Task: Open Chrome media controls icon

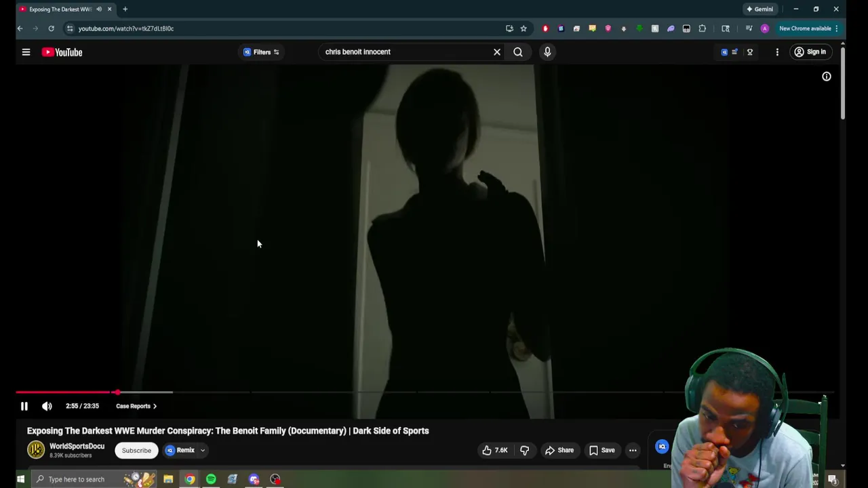Action: click(749, 28)
